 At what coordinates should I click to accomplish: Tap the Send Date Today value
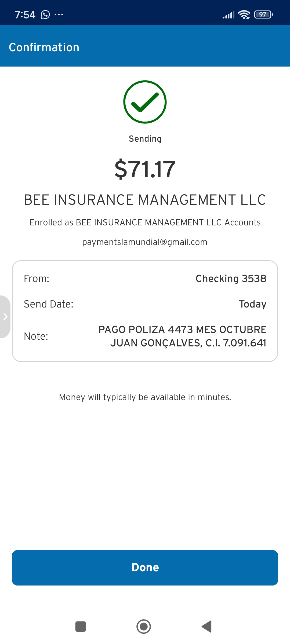252,304
